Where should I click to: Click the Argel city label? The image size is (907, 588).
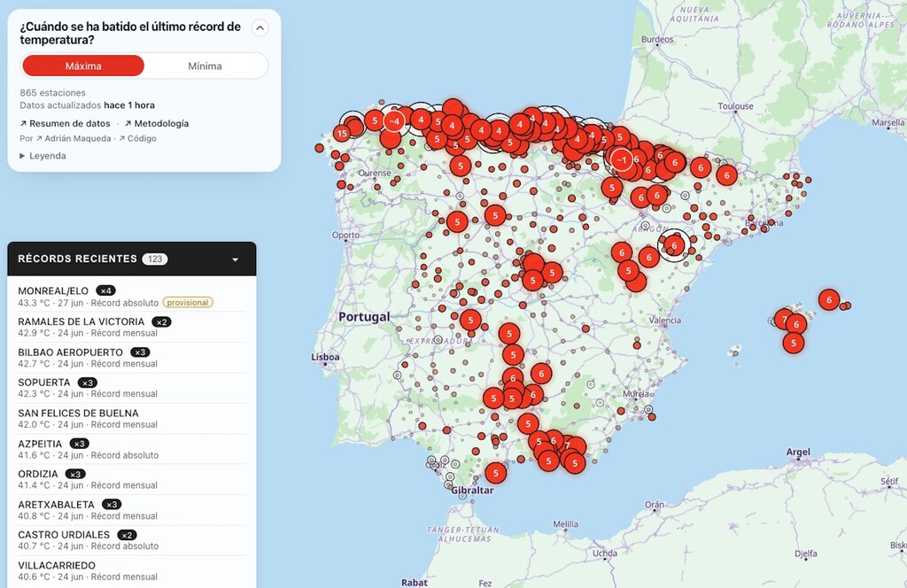[798, 453]
